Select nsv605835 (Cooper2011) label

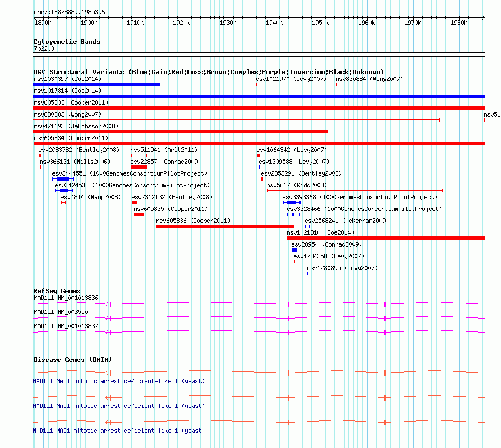click(171, 209)
